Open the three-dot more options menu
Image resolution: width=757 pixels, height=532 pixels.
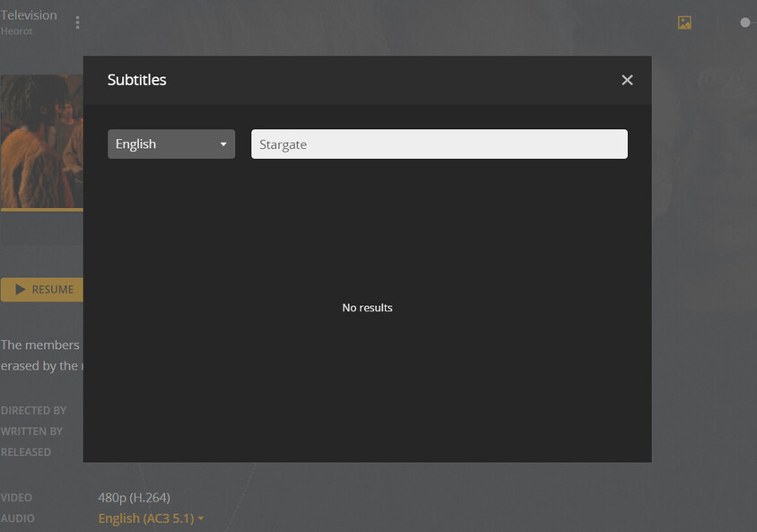pos(77,22)
